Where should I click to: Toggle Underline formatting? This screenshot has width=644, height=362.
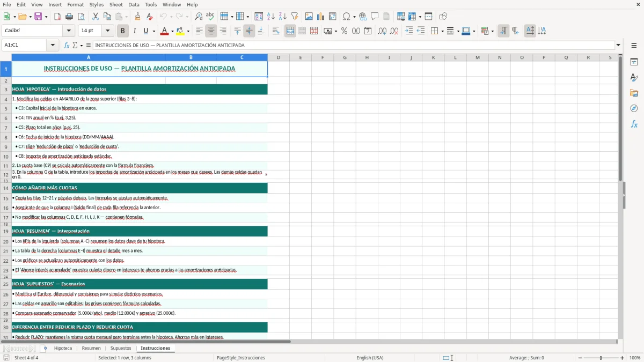[145, 31]
